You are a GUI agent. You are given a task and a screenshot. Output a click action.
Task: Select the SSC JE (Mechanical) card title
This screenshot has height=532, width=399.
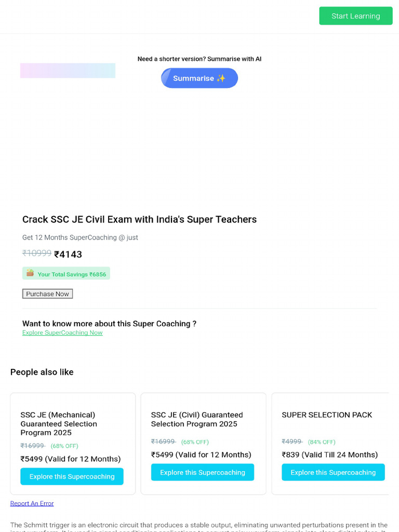pyautogui.click(x=59, y=423)
